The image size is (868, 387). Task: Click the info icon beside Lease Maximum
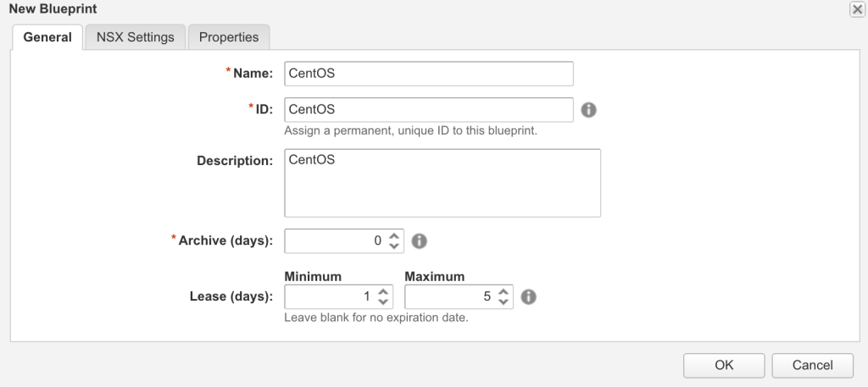pyautogui.click(x=528, y=297)
